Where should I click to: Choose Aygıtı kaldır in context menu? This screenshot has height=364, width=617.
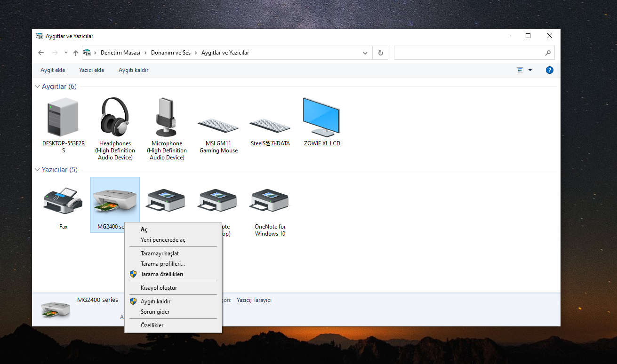[173, 301]
